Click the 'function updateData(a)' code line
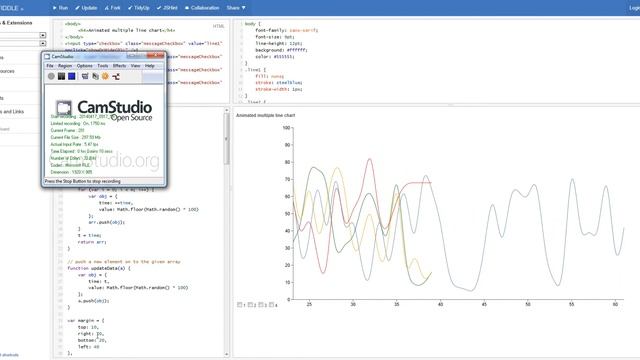Viewport: 640px width, 360px height. click(x=99, y=268)
